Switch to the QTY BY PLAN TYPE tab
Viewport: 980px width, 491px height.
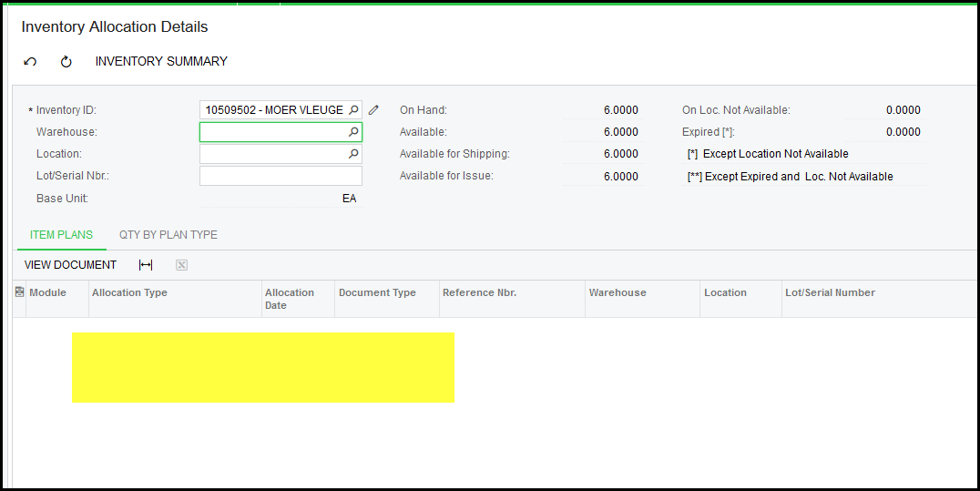click(168, 235)
